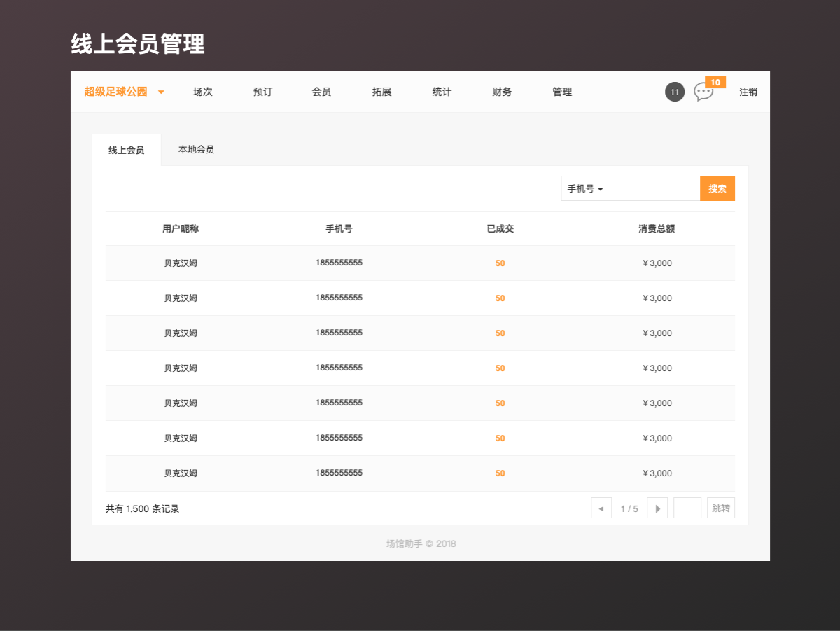Click the orange 搜索 button
The image size is (840, 631).
click(717, 188)
